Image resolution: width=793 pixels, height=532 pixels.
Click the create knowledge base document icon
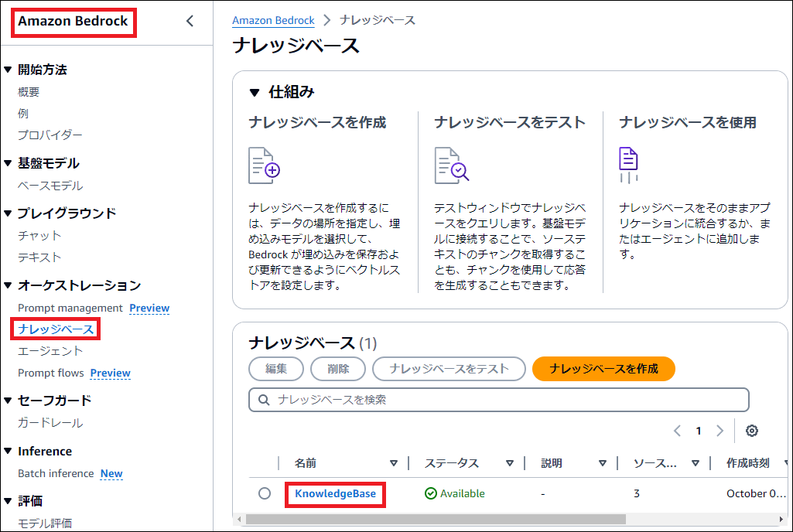pos(264,165)
